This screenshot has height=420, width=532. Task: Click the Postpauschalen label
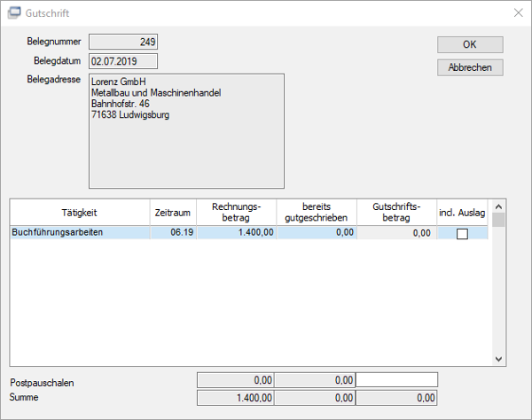tap(42, 383)
